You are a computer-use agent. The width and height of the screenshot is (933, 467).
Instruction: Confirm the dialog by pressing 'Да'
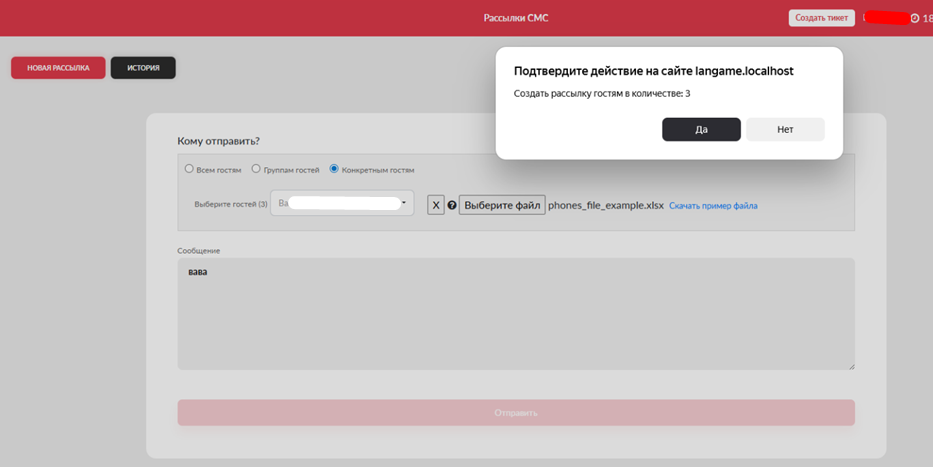(x=701, y=129)
